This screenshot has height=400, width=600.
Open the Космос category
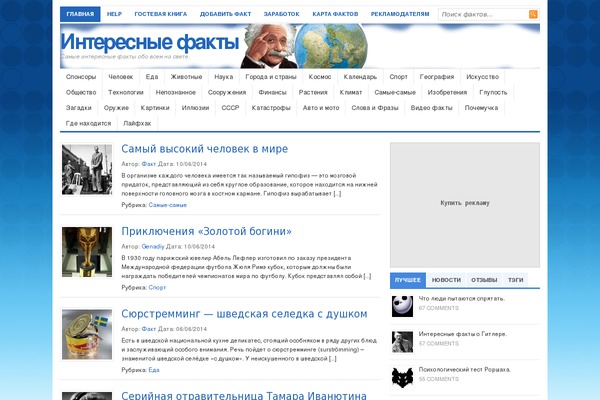click(320, 77)
